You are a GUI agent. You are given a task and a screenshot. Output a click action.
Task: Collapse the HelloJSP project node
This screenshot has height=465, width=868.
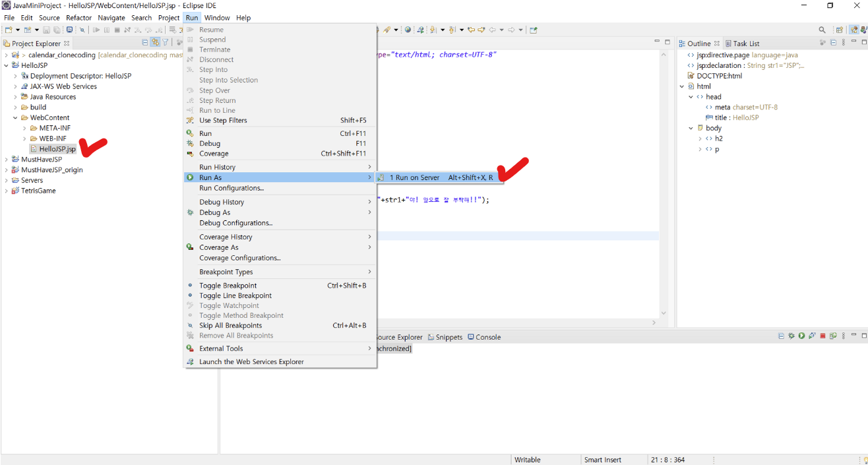(x=7, y=65)
